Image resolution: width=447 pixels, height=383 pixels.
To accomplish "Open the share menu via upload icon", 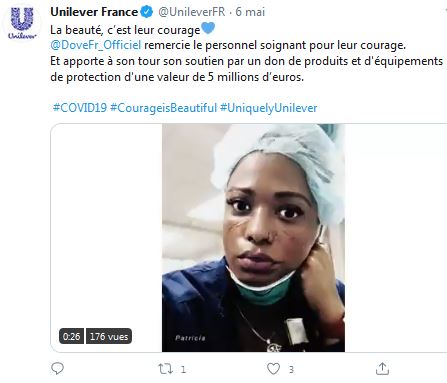I will (x=382, y=368).
